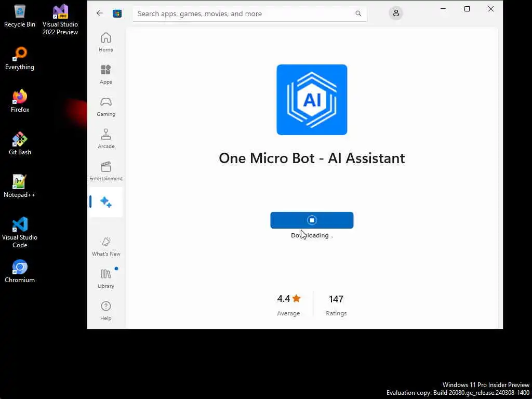This screenshot has width=532, height=399.
Task: Open the Gaming section in sidebar
Action: [106, 107]
